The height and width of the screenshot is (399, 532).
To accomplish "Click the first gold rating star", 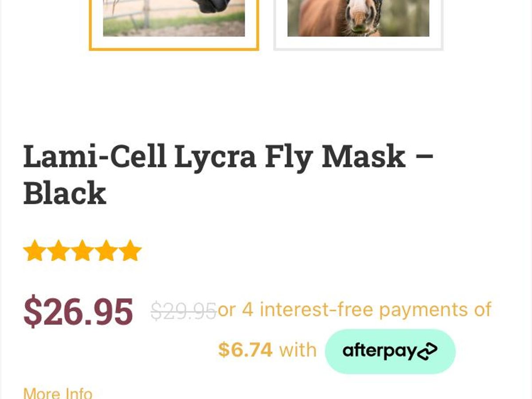I will coord(35,251).
